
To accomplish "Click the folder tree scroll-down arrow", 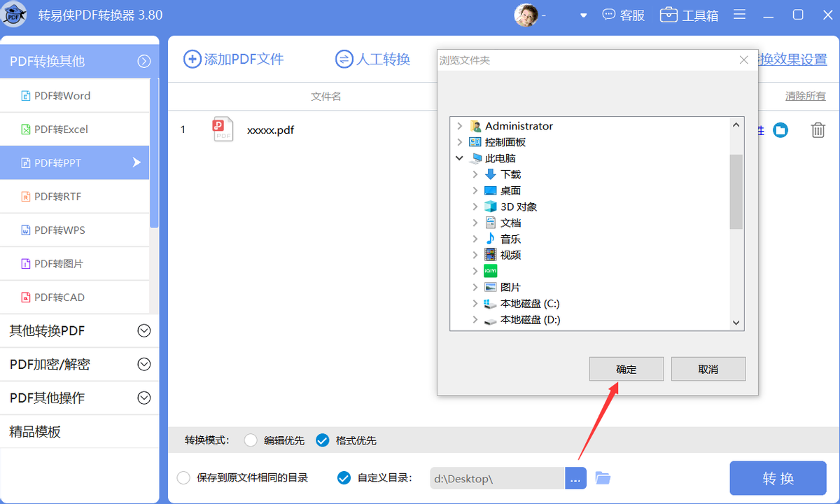I will click(x=736, y=323).
